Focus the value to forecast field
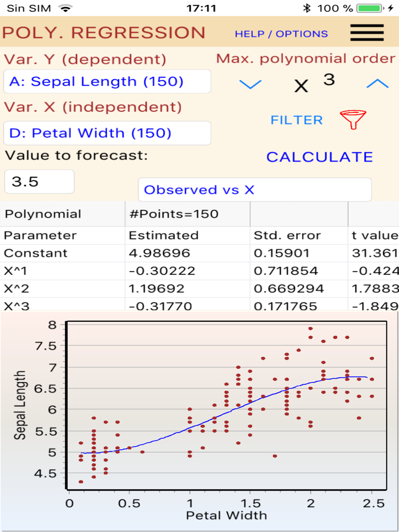399x532 pixels. pos(39,182)
